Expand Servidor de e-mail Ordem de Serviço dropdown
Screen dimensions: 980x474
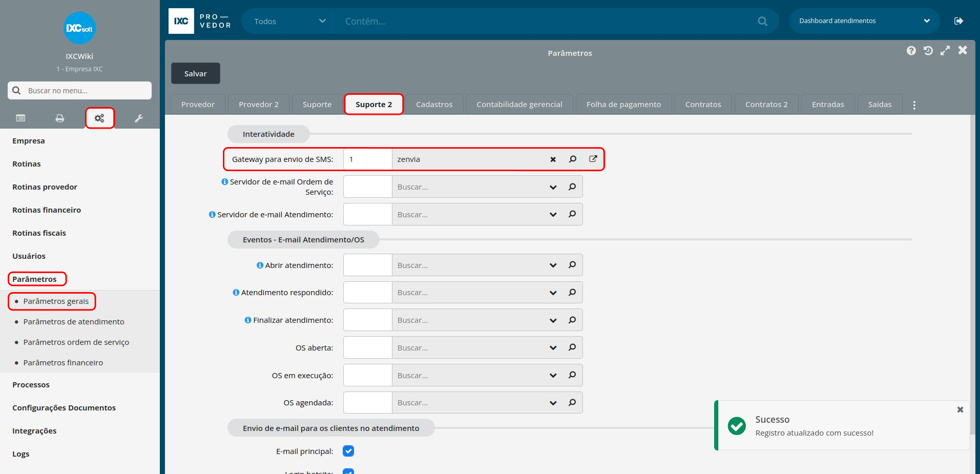553,187
